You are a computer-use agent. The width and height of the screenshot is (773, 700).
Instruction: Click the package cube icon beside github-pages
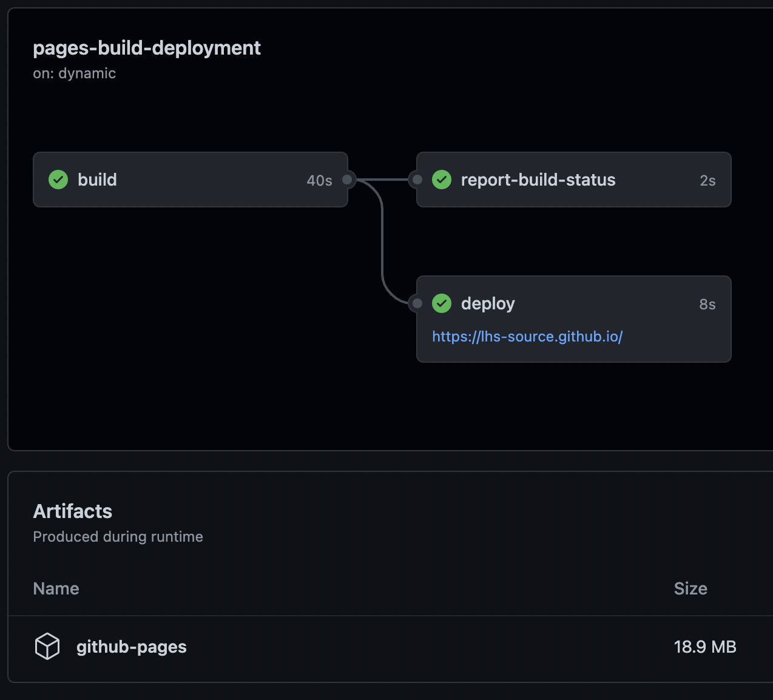click(x=47, y=647)
